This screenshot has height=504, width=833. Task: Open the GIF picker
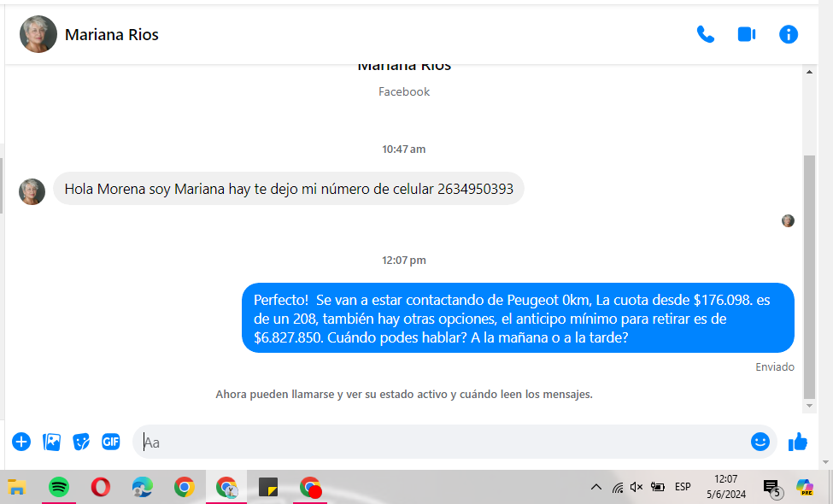coord(111,442)
